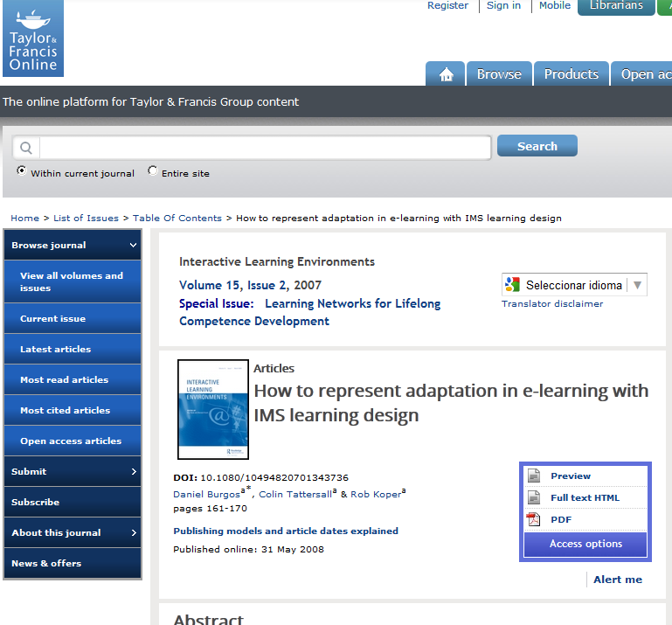Screen dimensions: 672x625
Task: Open the 'Seleccionar idioma' language dropdown
Action: point(574,285)
